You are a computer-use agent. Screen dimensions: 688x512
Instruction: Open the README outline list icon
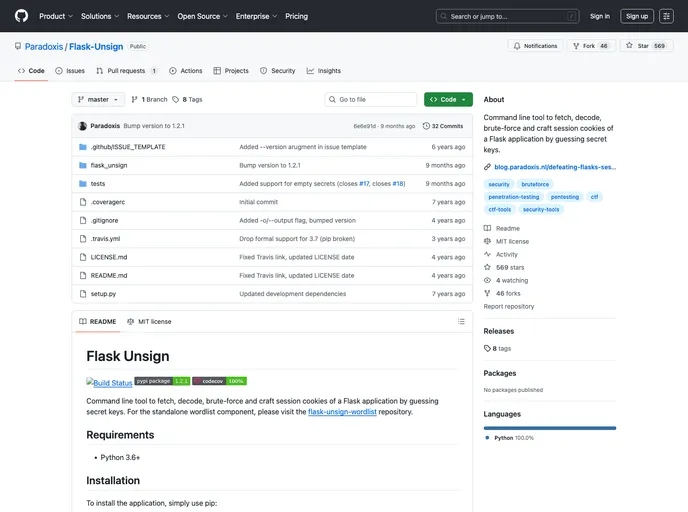461,322
